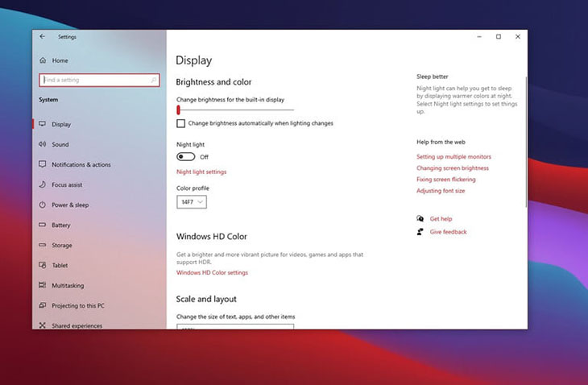Screen dimensions: 588x385
Task: Click the Battery icon in sidebar
Action: pos(43,225)
